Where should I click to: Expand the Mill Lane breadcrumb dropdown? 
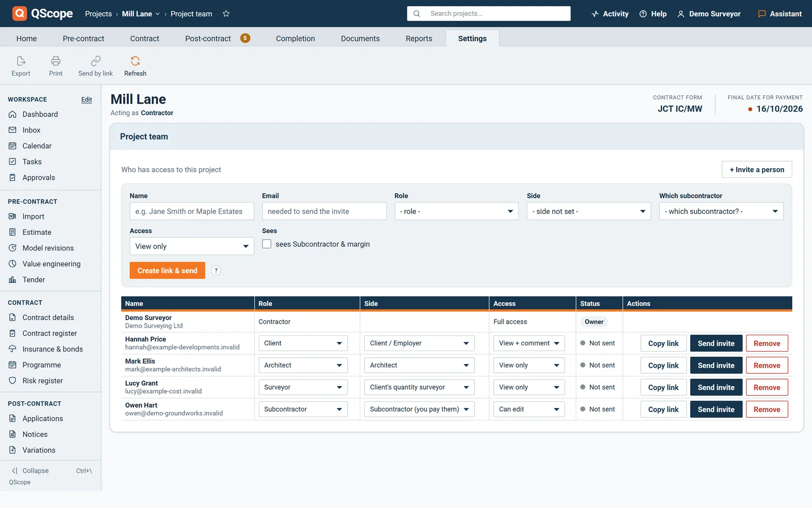point(141,14)
